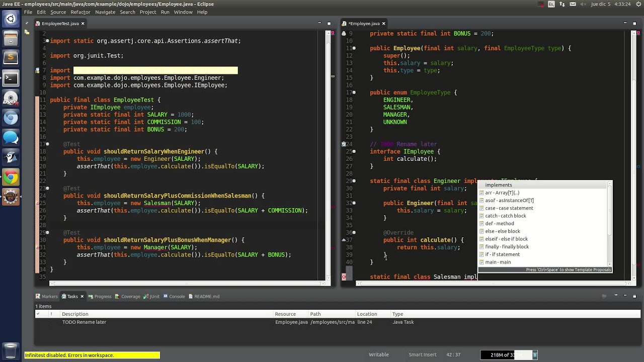Image resolution: width=644 pixels, height=362 pixels.
Task: Sort tasks by the Description column header
Action: click(x=167, y=314)
